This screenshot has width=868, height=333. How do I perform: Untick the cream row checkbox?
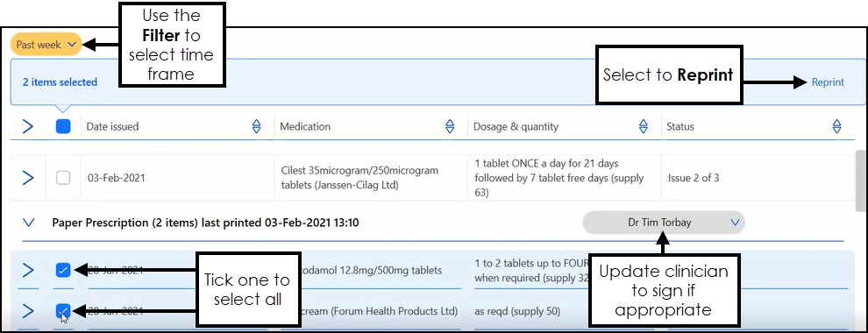point(63,311)
